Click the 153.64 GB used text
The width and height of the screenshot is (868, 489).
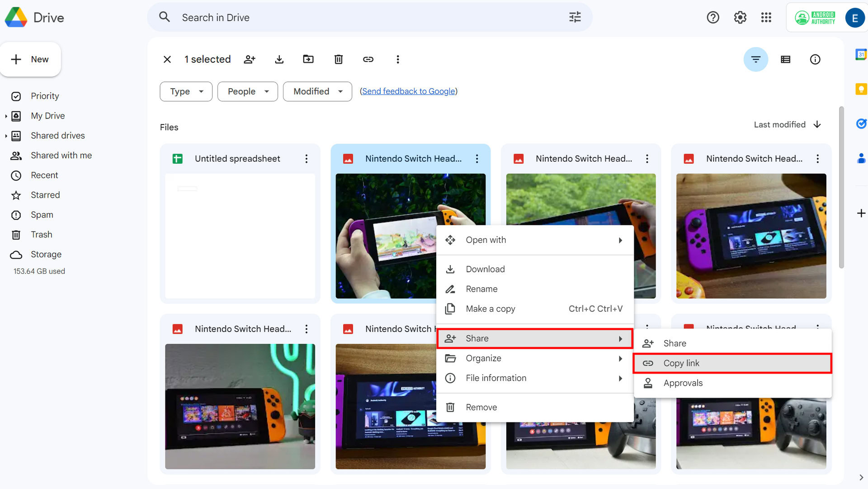click(39, 271)
